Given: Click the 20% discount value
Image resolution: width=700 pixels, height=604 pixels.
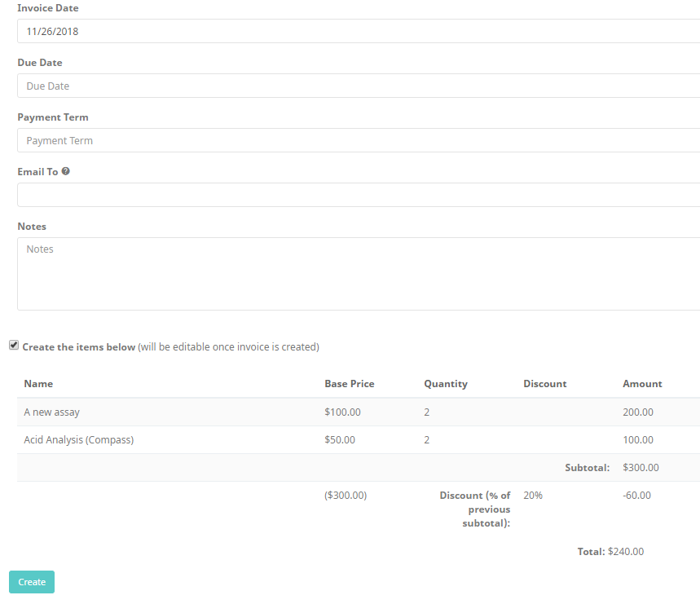Looking at the screenshot, I should coord(533,496).
